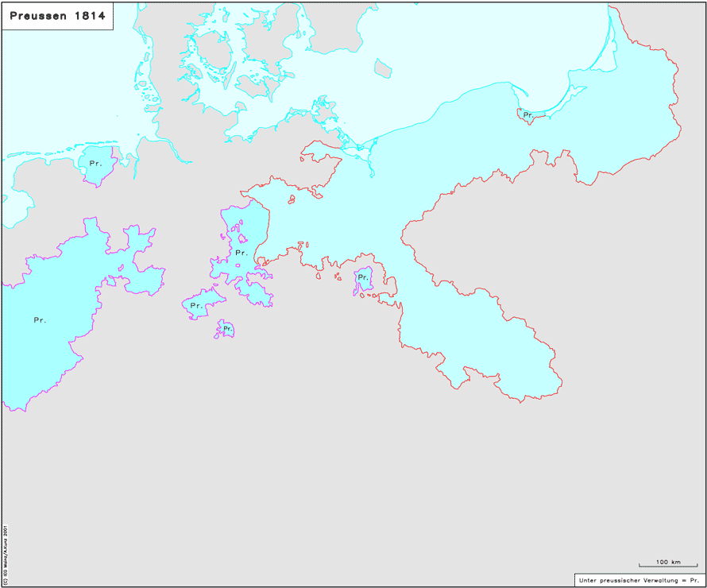Click the "Preussen 1814" map title box
This screenshot has width=707, height=588.
pyautogui.click(x=57, y=16)
